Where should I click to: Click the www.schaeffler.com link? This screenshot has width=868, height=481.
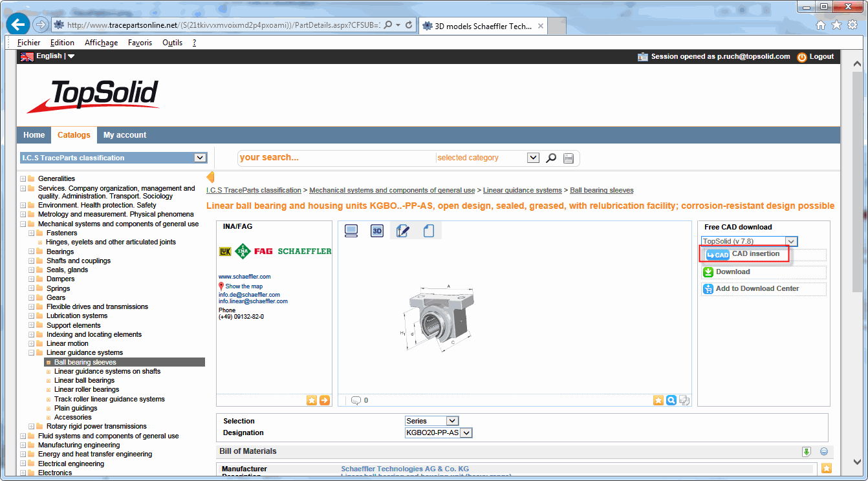244,277
